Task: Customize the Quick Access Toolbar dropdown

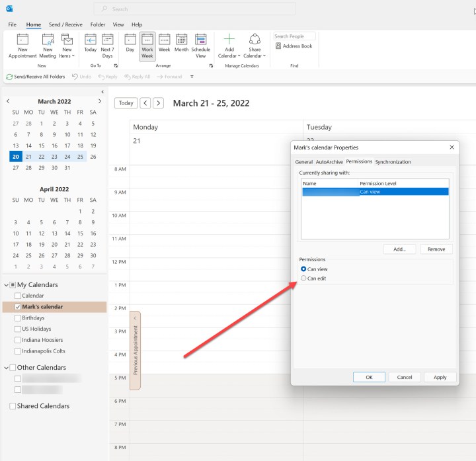Action: [192, 77]
